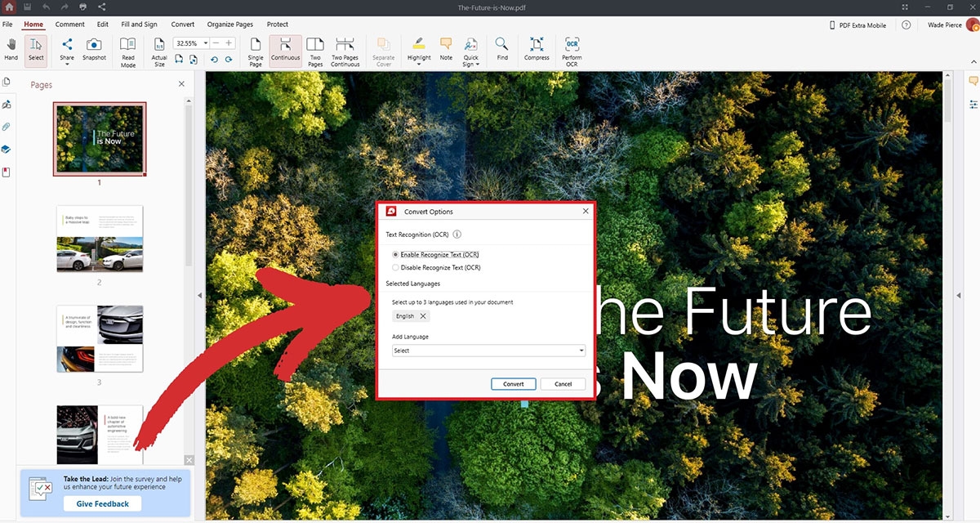Screen dimensions: 980x523
Task: Activate the Select tool
Action: point(36,50)
